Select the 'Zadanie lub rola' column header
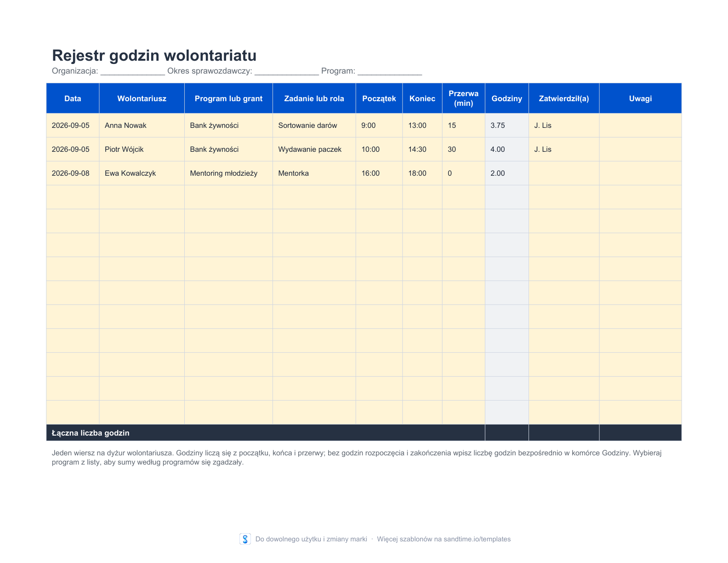The width and height of the screenshot is (728, 563). pyautogui.click(x=314, y=98)
